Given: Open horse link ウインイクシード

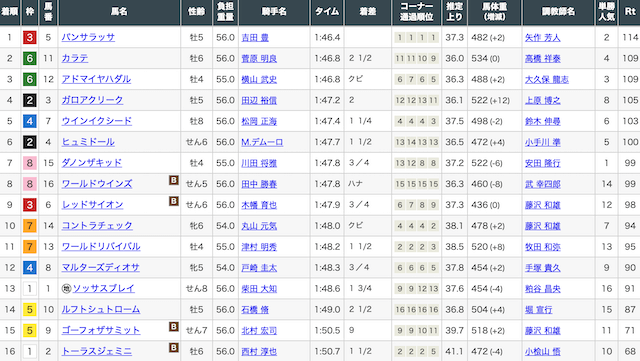Looking at the screenshot, I should tap(97, 121).
